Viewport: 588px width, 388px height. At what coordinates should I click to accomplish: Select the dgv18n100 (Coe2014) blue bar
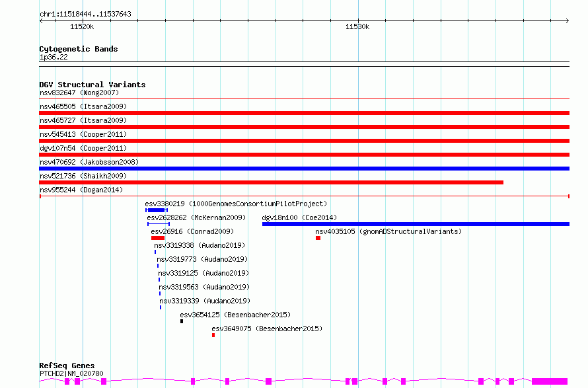(x=416, y=224)
